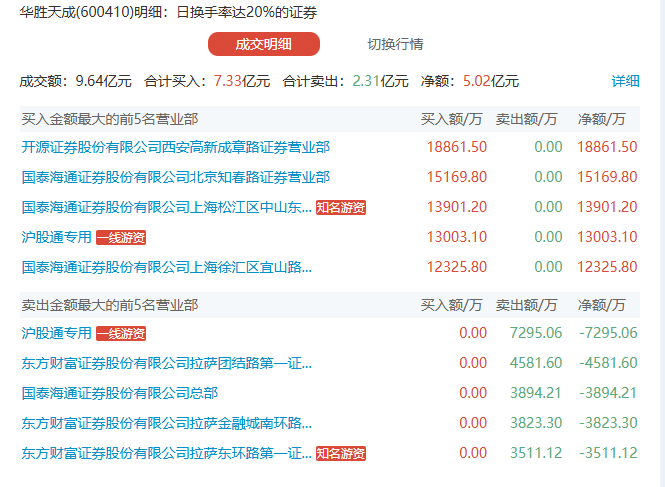The height and width of the screenshot is (487, 665).
Task: Open 国泰海通上海徐汇区宜山路 branch link
Action: click(166, 267)
